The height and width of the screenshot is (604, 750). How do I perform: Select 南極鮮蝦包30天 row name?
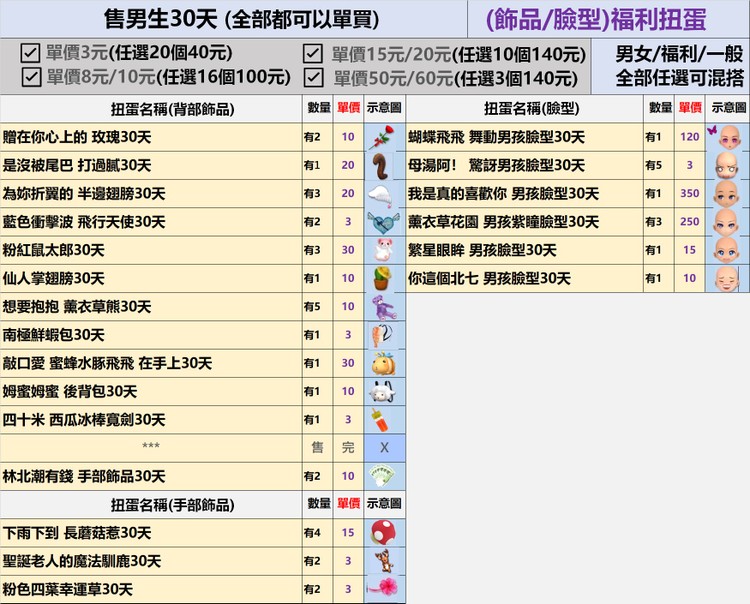pos(53,335)
